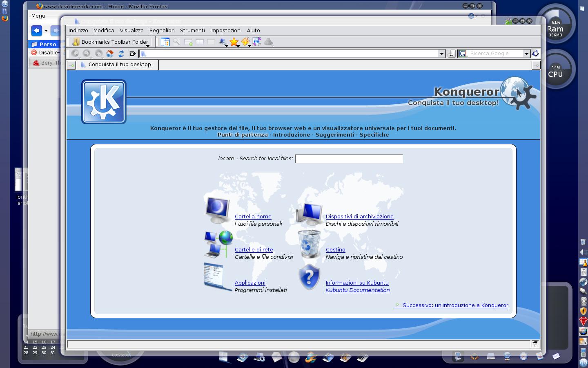Screen dimensions: 588x368
Task: Open the Cartelle di rete link
Action: (x=254, y=250)
